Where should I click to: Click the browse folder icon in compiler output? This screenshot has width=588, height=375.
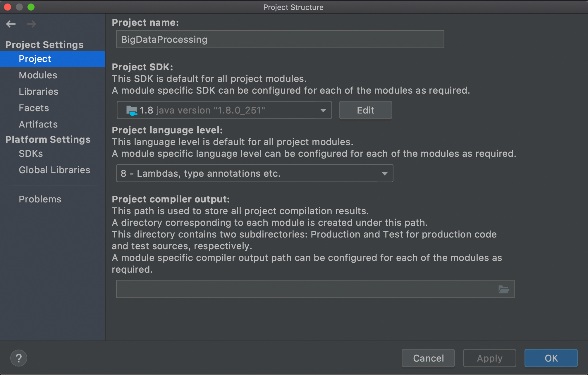tap(503, 289)
